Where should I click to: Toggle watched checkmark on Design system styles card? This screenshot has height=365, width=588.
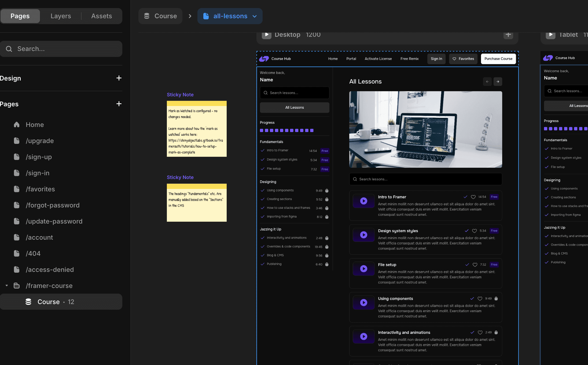[x=467, y=231]
